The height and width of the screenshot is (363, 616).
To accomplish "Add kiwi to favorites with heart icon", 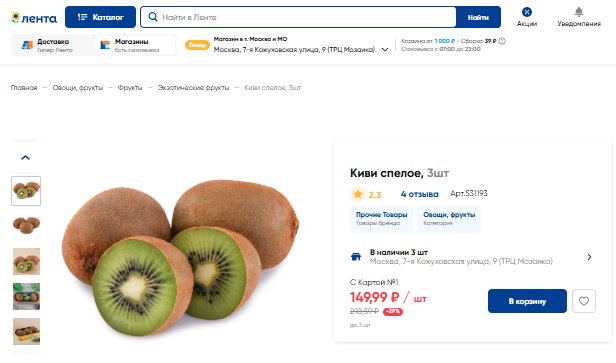I will click(x=584, y=301).
